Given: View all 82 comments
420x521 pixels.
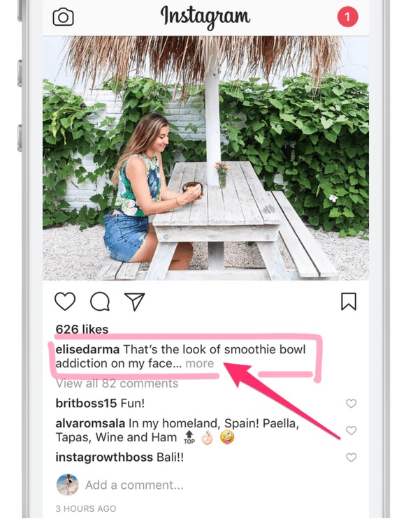Looking at the screenshot, I should (117, 383).
